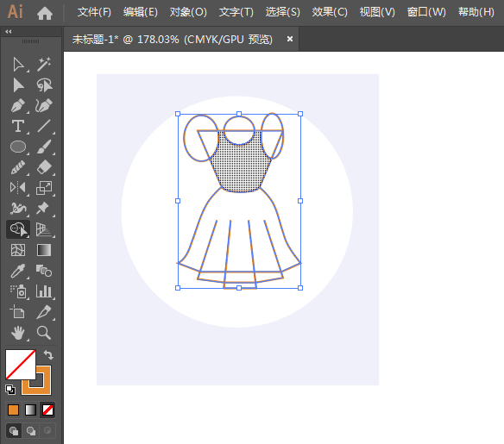Select the Gradient tool
The width and height of the screenshot is (504, 444).
coord(44,250)
